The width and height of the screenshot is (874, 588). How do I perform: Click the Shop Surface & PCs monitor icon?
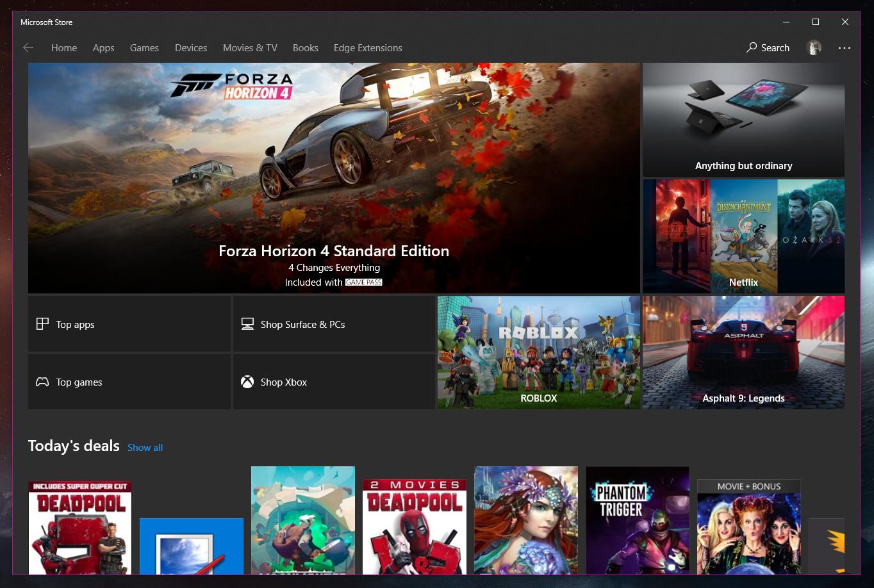coord(247,324)
